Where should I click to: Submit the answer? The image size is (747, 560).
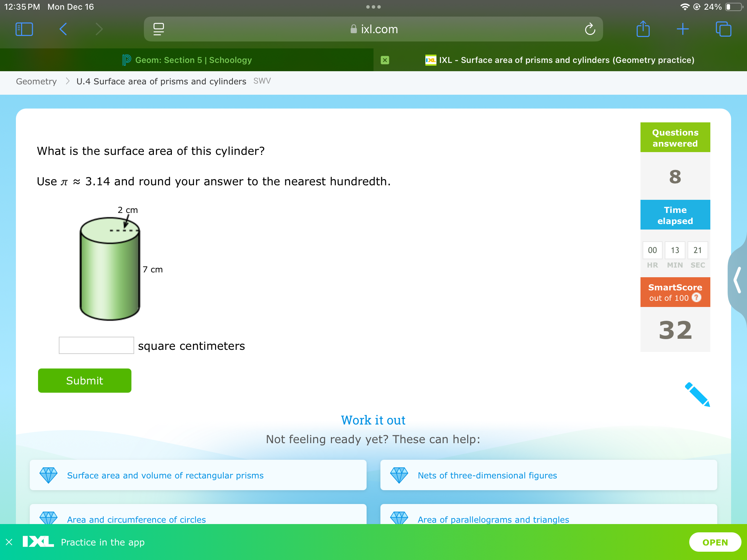[x=85, y=381]
